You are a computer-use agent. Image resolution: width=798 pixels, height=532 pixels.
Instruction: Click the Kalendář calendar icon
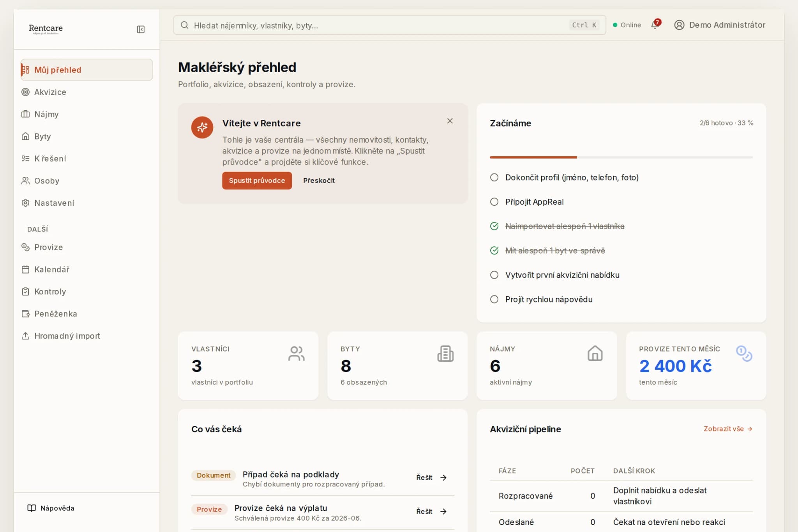click(25, 269)
